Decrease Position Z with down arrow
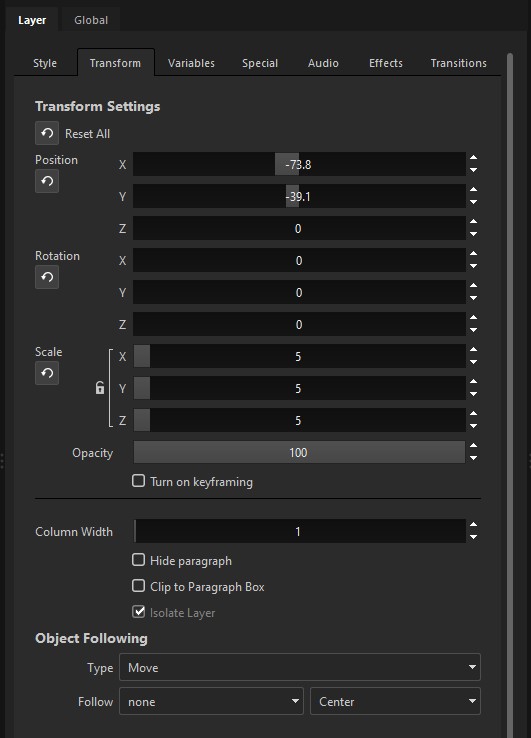 pyautogui.click(x=474, y=234)
